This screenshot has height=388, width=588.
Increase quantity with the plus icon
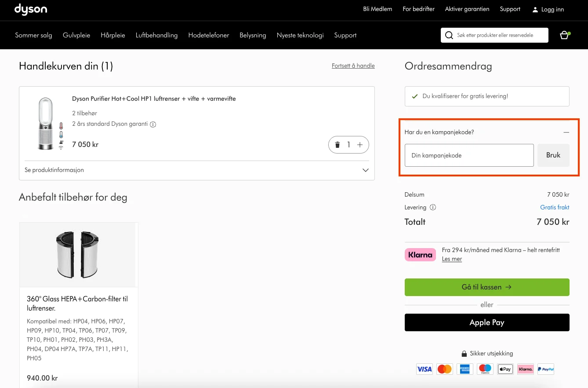pyautogui.click(x=360, y=145)
